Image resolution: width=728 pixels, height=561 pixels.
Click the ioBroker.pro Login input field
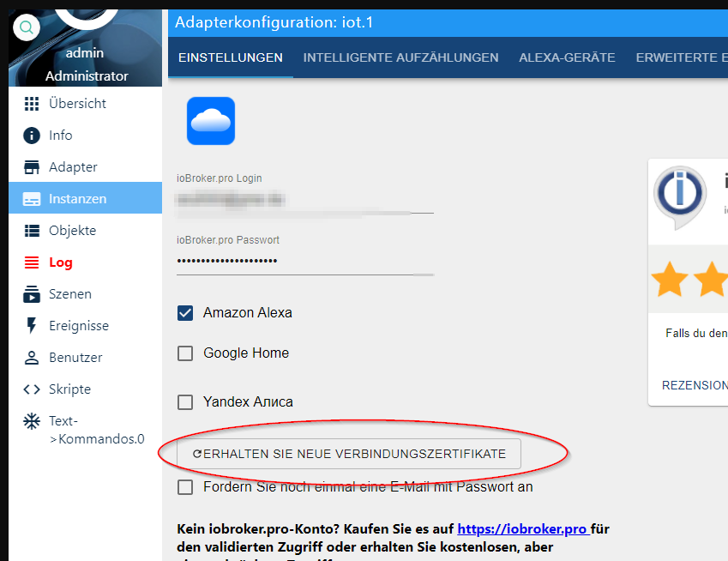click(305, 201)
